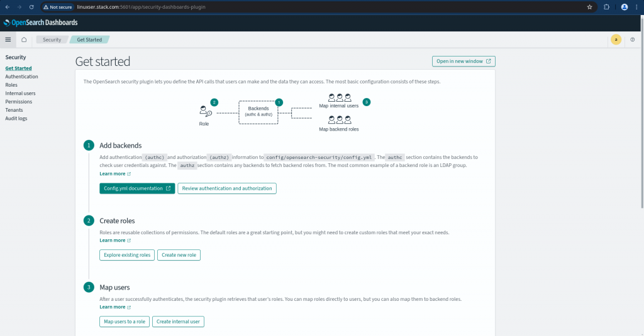The height and width of the screenshot is (336, 644).
Task: Click the Security breadcrumb
Action: coord(52,40)
